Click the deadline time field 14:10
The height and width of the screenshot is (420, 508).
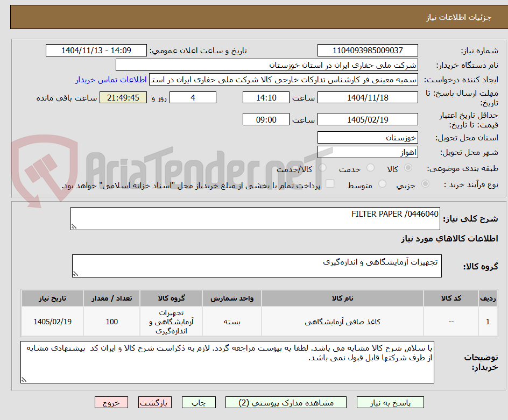pos(266,97)
